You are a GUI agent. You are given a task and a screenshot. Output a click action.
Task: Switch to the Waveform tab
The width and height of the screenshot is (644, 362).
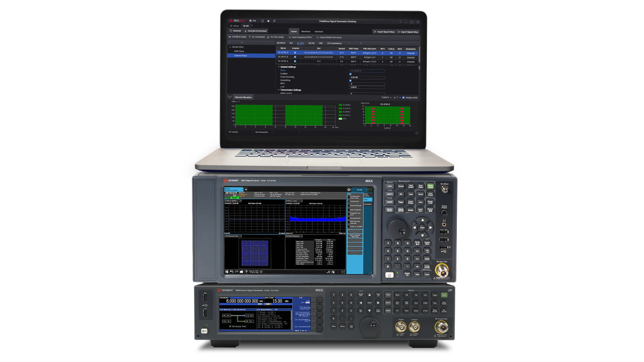pos(306,31)
